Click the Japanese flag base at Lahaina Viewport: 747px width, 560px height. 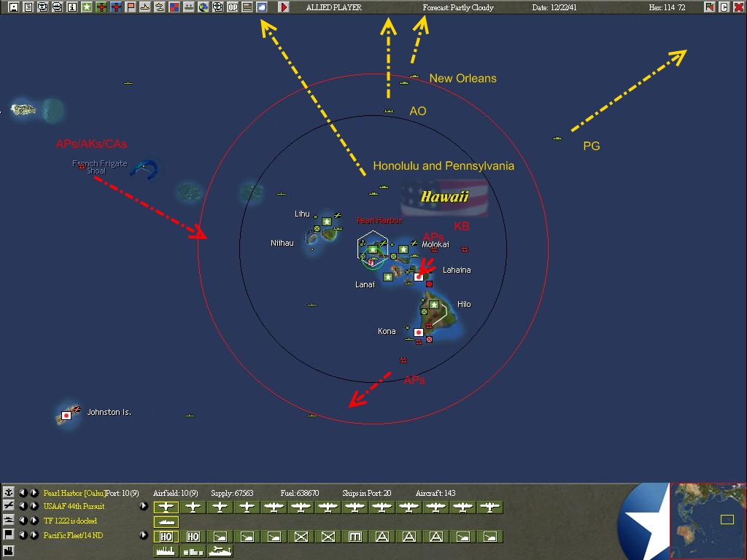418,276
